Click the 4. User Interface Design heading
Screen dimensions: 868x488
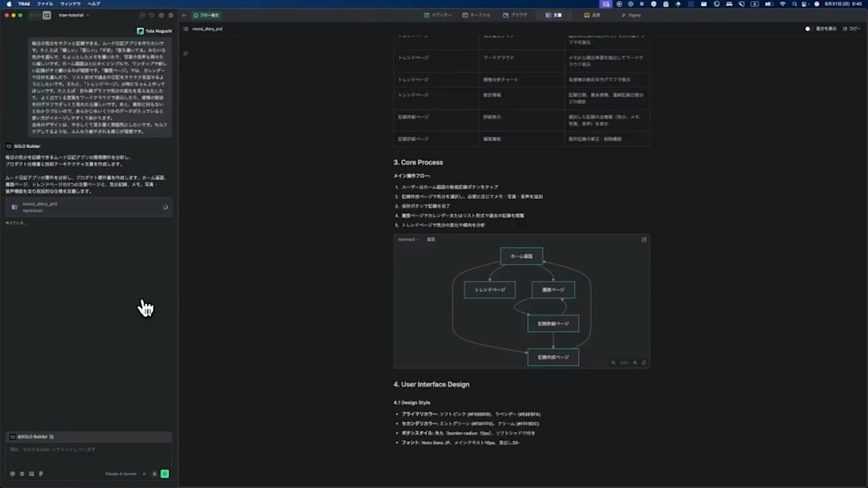click(x=431, y=385)
